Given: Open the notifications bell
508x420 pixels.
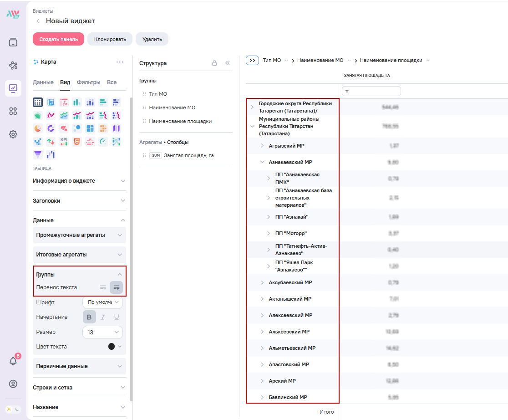Looking at the screenshot, I should (x=13, y=361).
